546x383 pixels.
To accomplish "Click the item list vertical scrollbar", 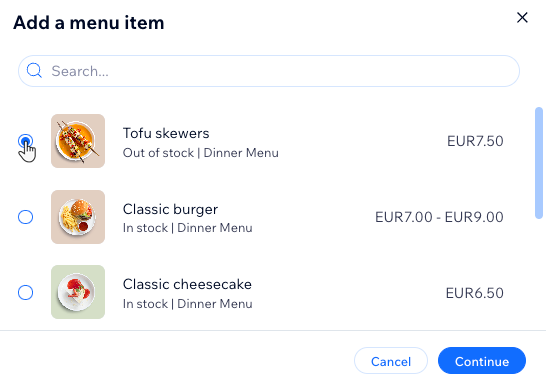I will pyautogui.click(x=539, y=163).
